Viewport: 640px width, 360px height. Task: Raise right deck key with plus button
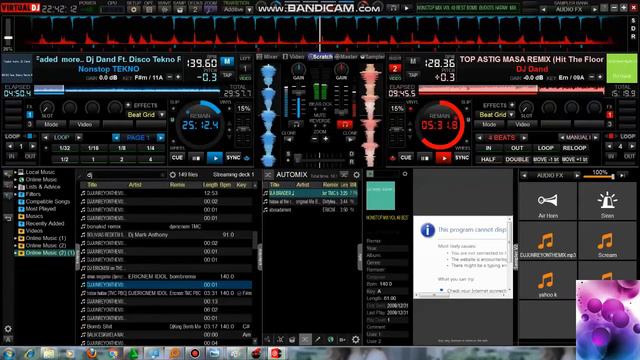tap(600, 77)
